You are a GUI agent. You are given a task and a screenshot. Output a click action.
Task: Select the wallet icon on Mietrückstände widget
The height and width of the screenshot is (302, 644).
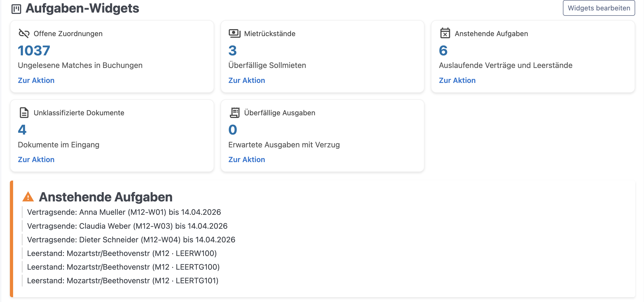coord(234,33)
